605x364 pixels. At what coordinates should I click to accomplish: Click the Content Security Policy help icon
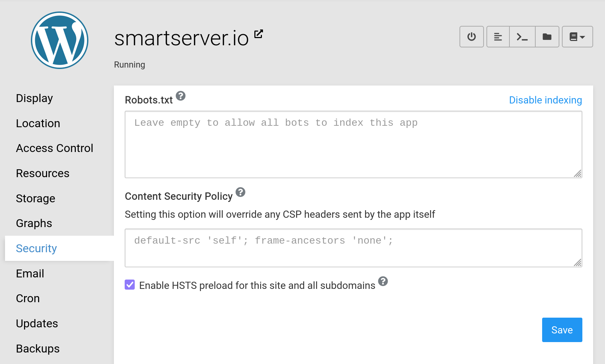[240, 192]
